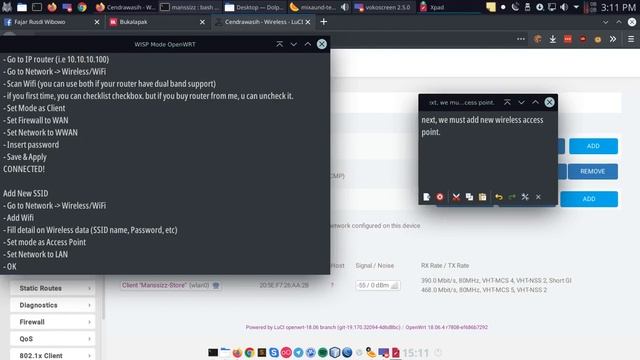Open file manager folder icon in top panel
Viewport: 640px width, 360px height.
coord(22,7)
